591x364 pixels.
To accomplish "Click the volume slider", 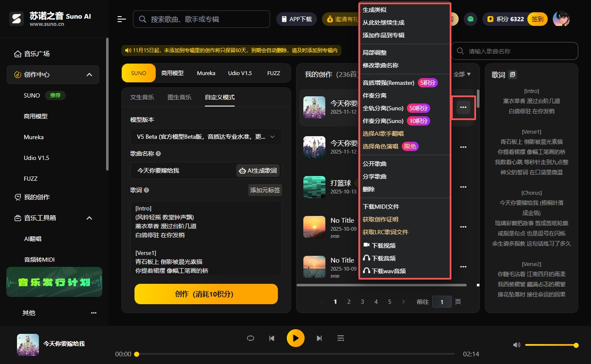I will click(552, 345).
